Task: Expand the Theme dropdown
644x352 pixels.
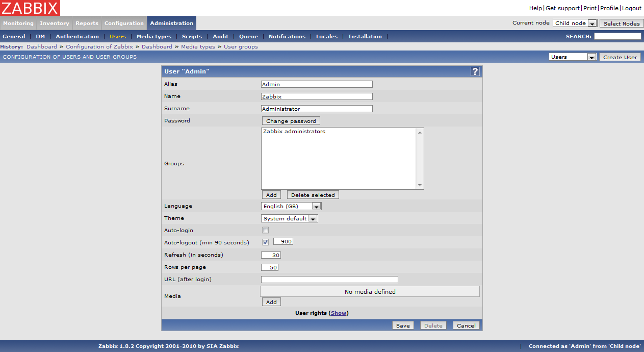Action: coord(289,218)
